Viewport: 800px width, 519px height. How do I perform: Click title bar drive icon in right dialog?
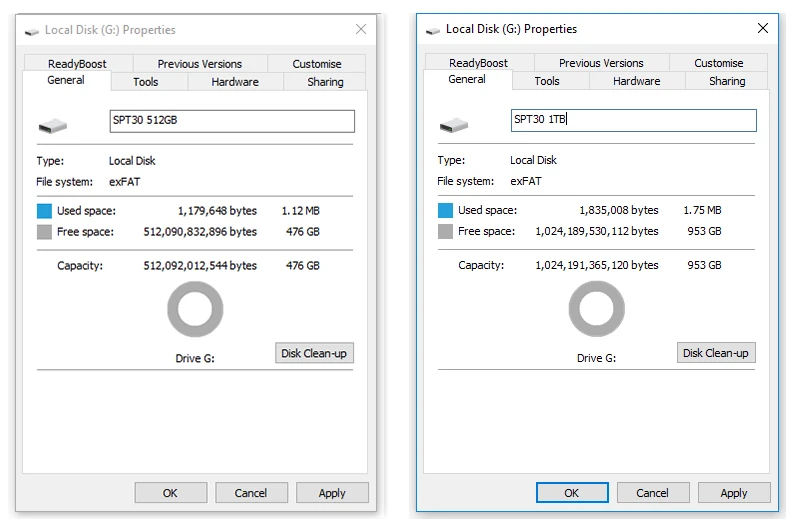click(x=433, y=31)
